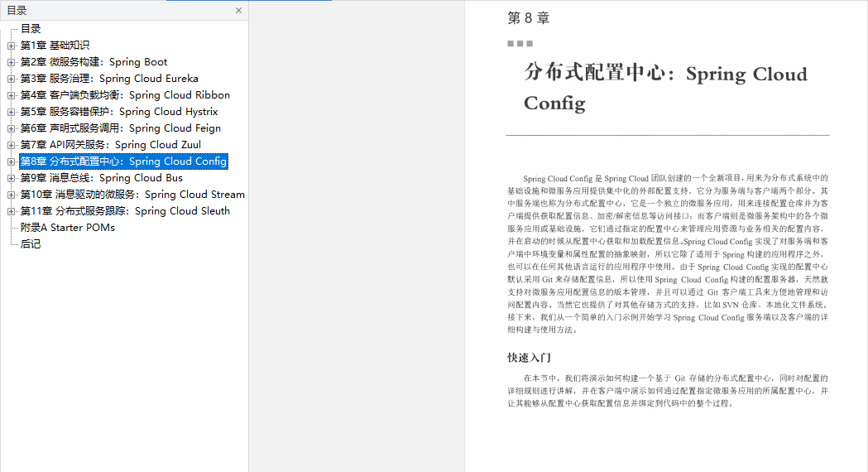Click the 目录 panel title
This screenshot has width=868, height=472.
coord(17,11)
